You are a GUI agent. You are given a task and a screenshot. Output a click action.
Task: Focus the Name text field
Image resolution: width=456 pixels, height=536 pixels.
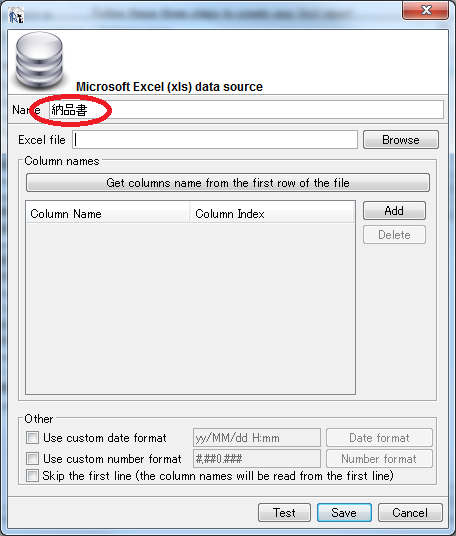pyautogui.click(x=246, y=110)
